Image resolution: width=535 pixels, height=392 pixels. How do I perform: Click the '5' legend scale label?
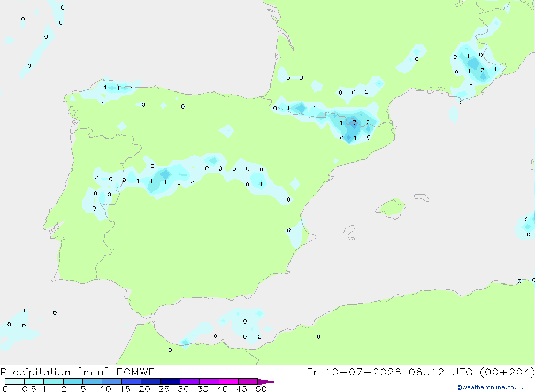point(83,389)
